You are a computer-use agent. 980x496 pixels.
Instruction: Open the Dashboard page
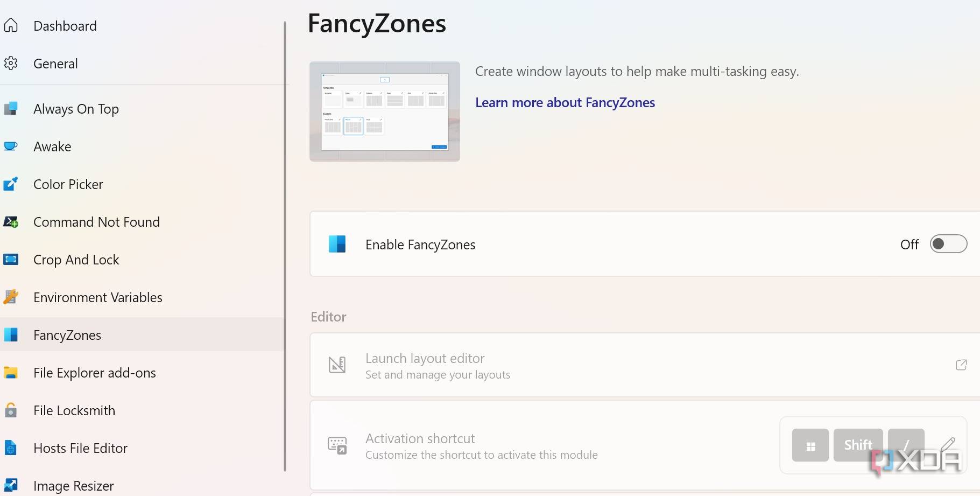[143, 25]
